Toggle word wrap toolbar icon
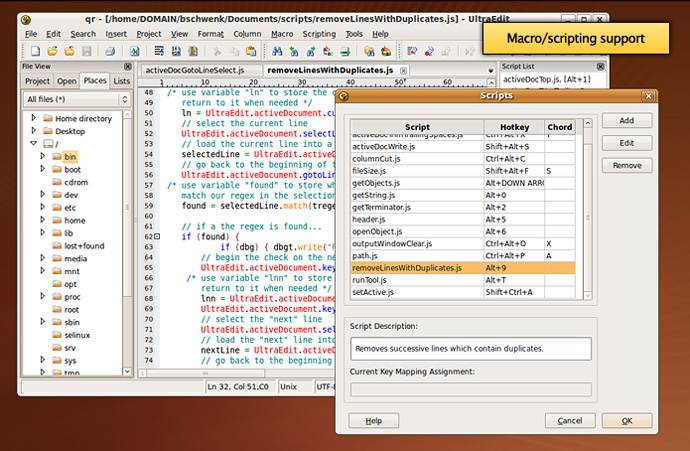This screenshot has width=690, height=451. 159,51
